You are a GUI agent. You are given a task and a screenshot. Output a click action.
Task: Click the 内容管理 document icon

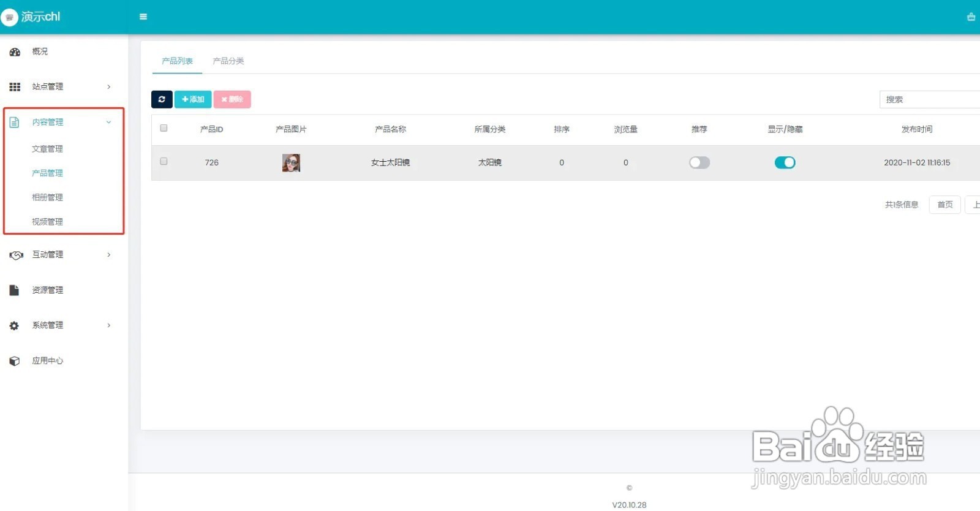15,123
